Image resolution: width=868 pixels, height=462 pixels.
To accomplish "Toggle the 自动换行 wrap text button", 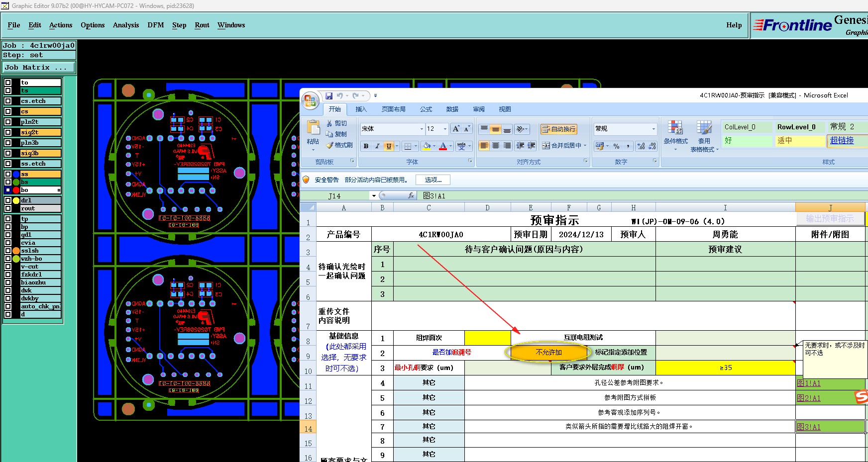I will [559, 129].
